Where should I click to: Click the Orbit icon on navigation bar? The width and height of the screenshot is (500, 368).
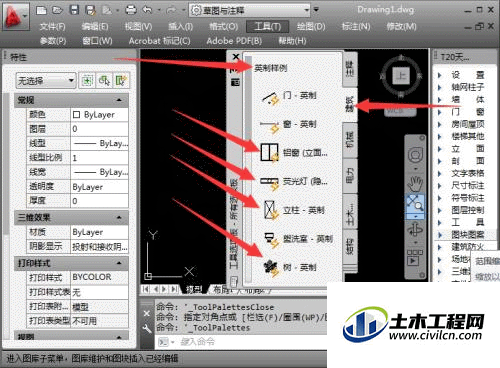pos(415,230)
